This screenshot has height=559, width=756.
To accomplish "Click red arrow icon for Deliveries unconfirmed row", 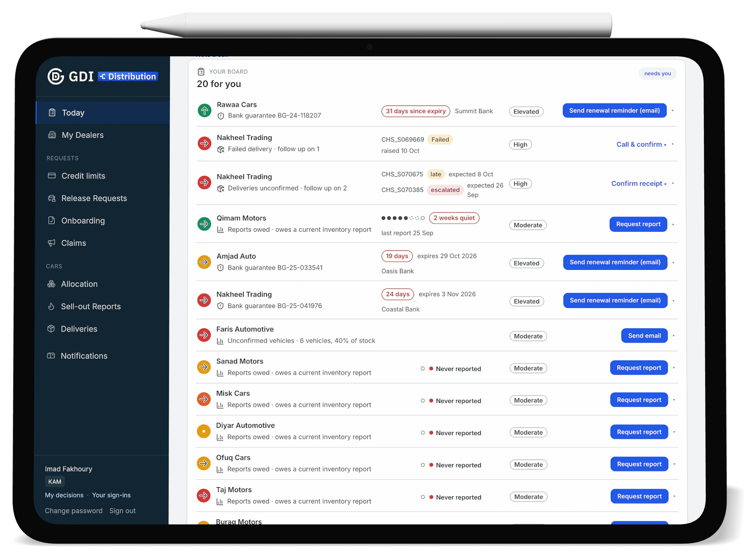I will pos(204,182).
